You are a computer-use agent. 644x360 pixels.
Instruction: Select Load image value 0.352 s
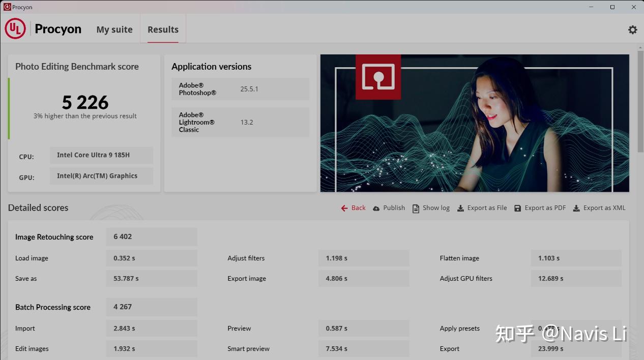pyautogui.click(x=152, y=258)
